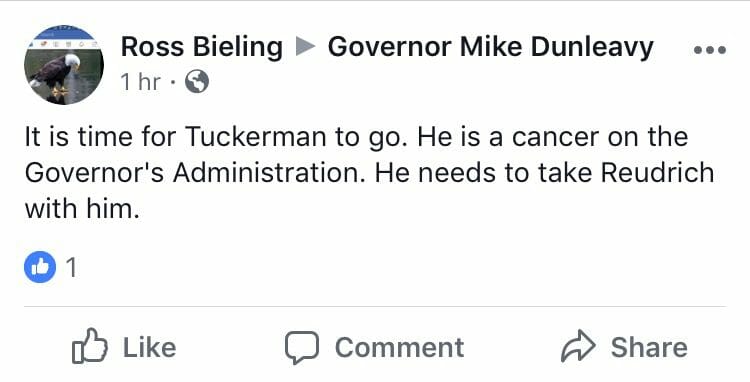Click "Governor's Administration" in the post body
Image resolution: width=750 pixels, height=382 pixels.
pos(194,173)
